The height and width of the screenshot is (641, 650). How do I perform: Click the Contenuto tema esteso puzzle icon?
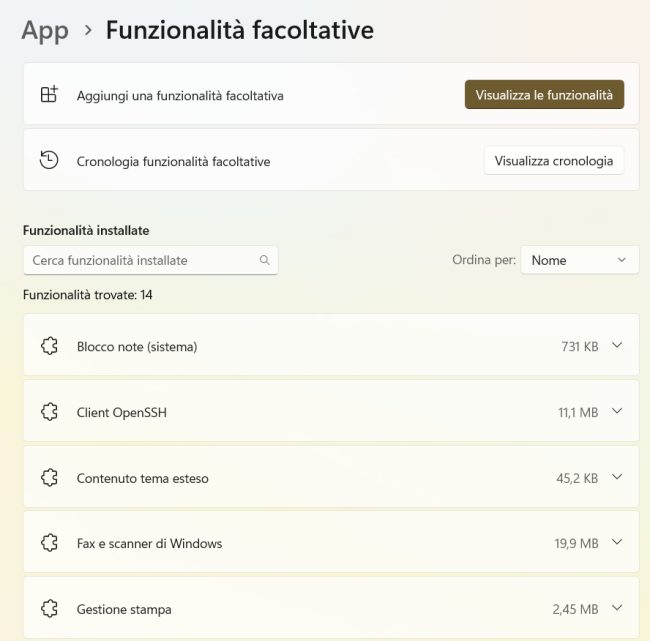tap(49, 477)
